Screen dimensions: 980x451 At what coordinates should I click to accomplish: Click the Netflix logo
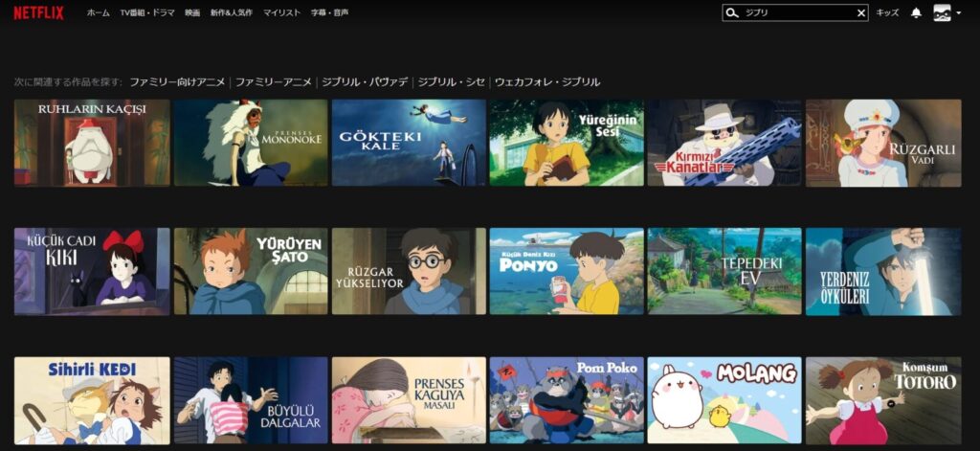[38, 12]
